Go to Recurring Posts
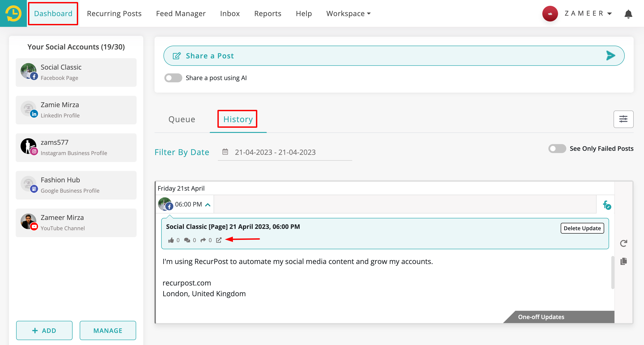644x345 pixels. pos(114,13)
